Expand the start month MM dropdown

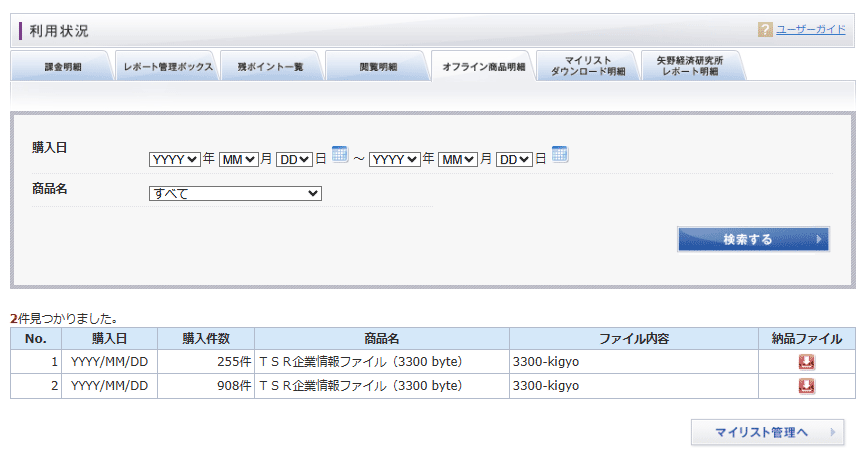[x=238, y=159]
